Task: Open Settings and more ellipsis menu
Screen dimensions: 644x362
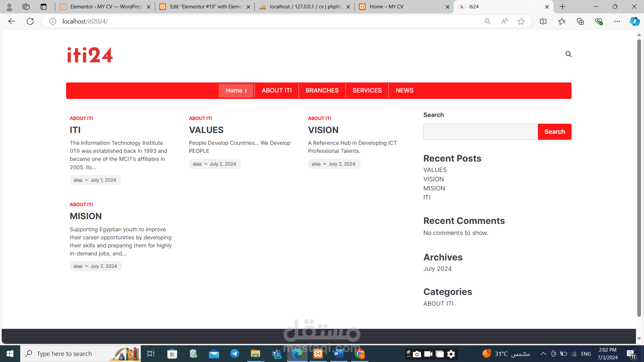Action: (617, 21)
